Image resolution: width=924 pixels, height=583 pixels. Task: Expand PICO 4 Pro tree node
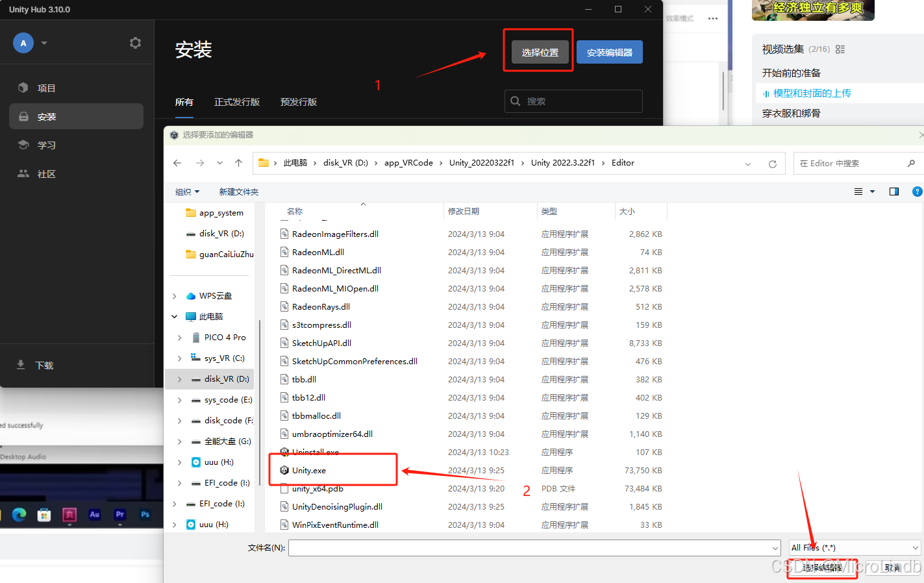pos(180,338)
